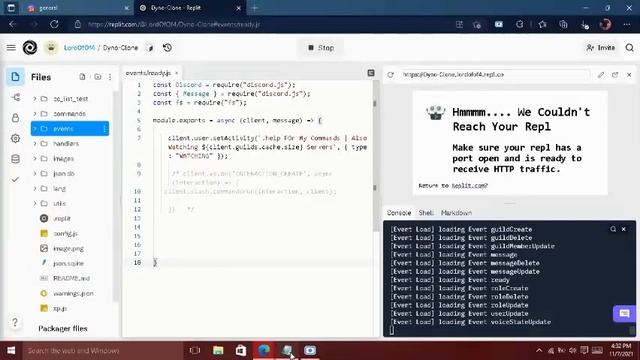Click the Invite button
The height and width of the screenshot is (360, 640).
[600, 48]
